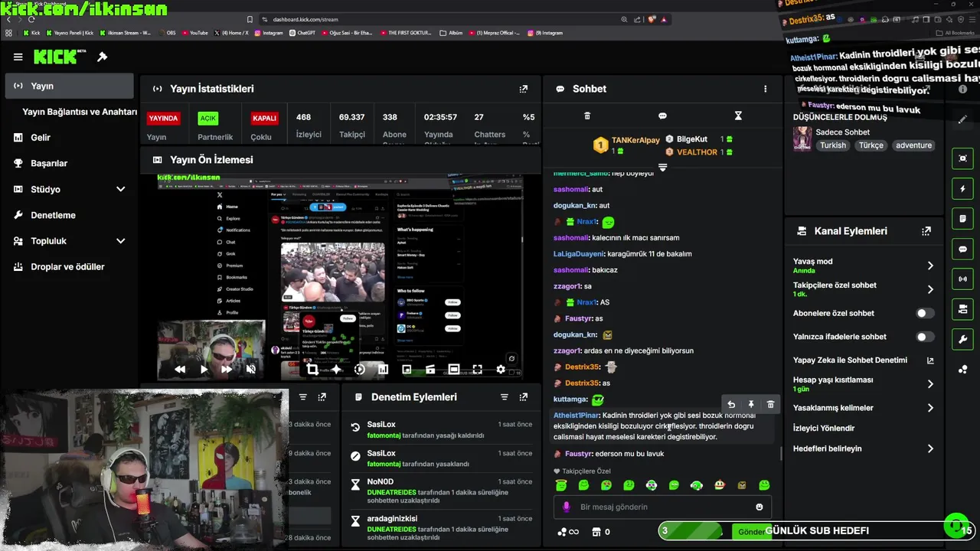This screenshot has width=980, height=551.
Task: Open the hamburger menu beside the Kick logo
Action: click(x=18, y=57)
